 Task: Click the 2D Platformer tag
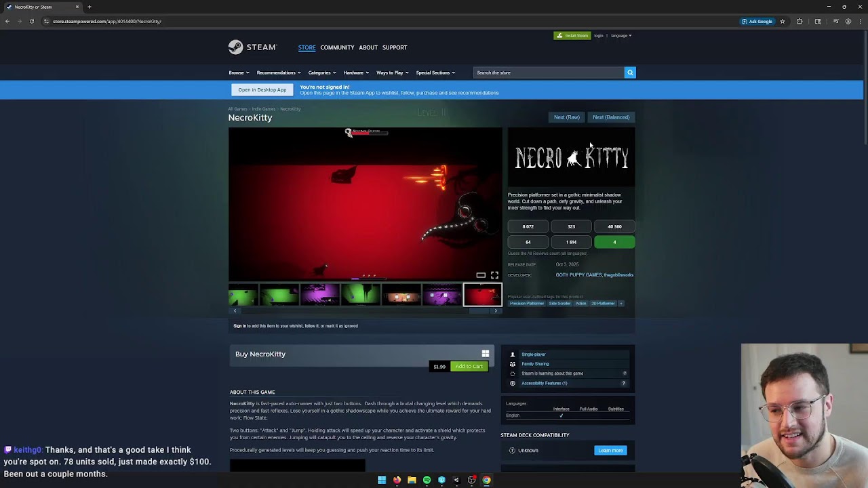603,304
